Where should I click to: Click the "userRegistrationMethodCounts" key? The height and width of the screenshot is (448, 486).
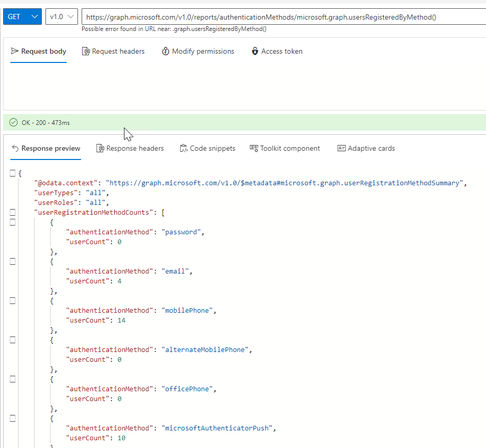[93, 213]
